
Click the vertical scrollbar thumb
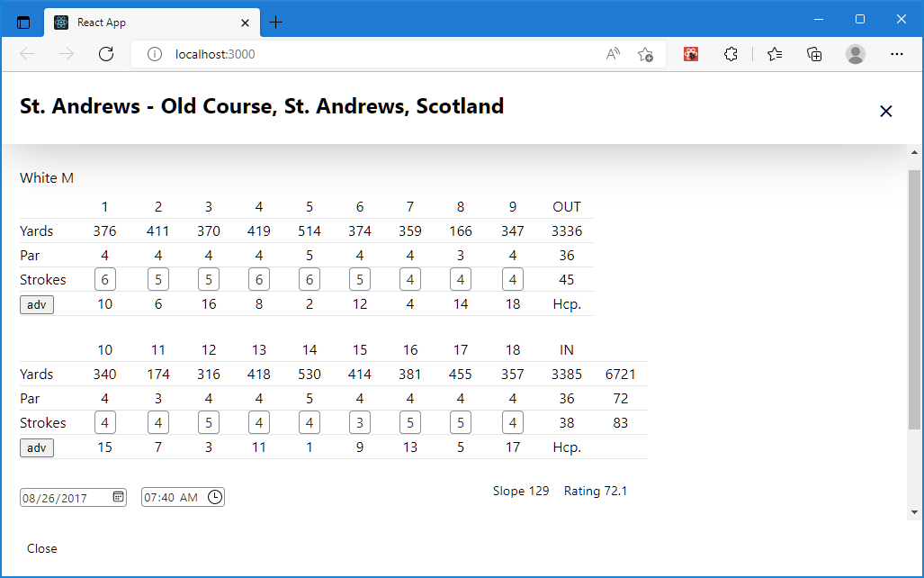(914, 300)
